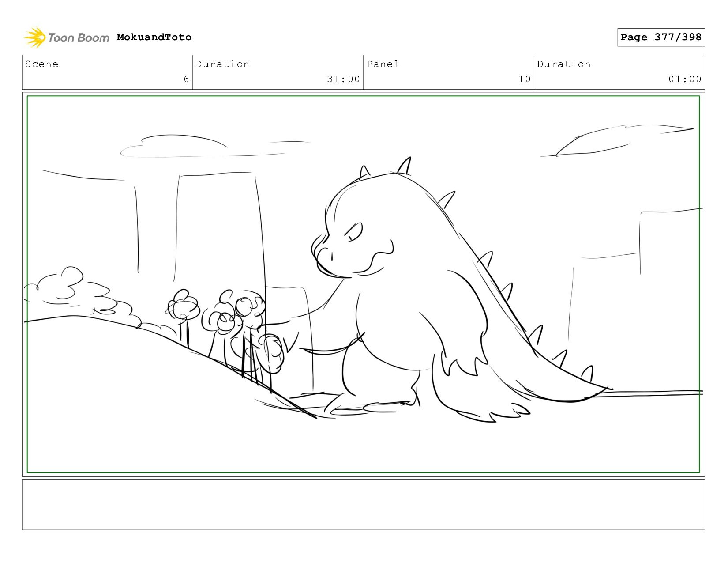This screenshot has width=728, height=563.
Task: Select the Scene label
Action: 41,64
